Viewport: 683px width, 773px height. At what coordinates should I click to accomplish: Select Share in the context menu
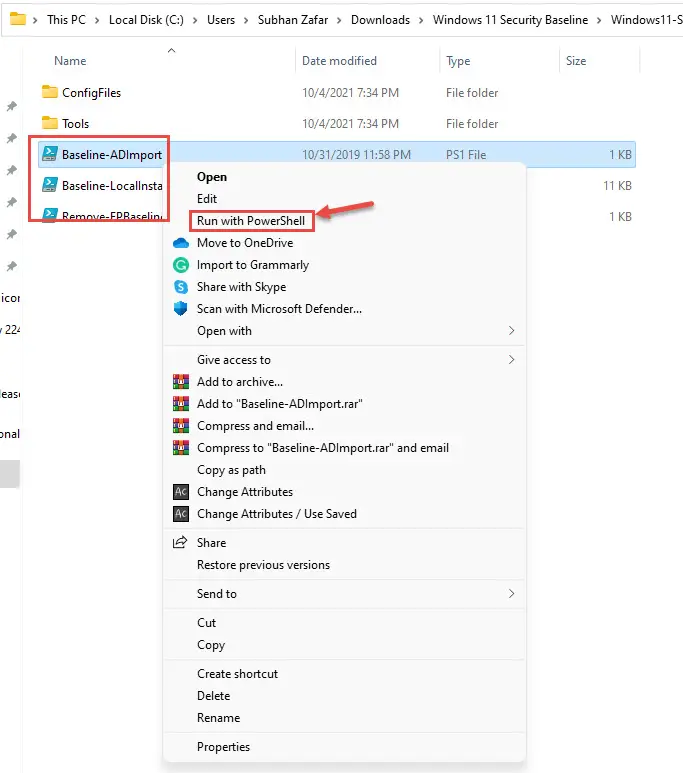[212, 543]
